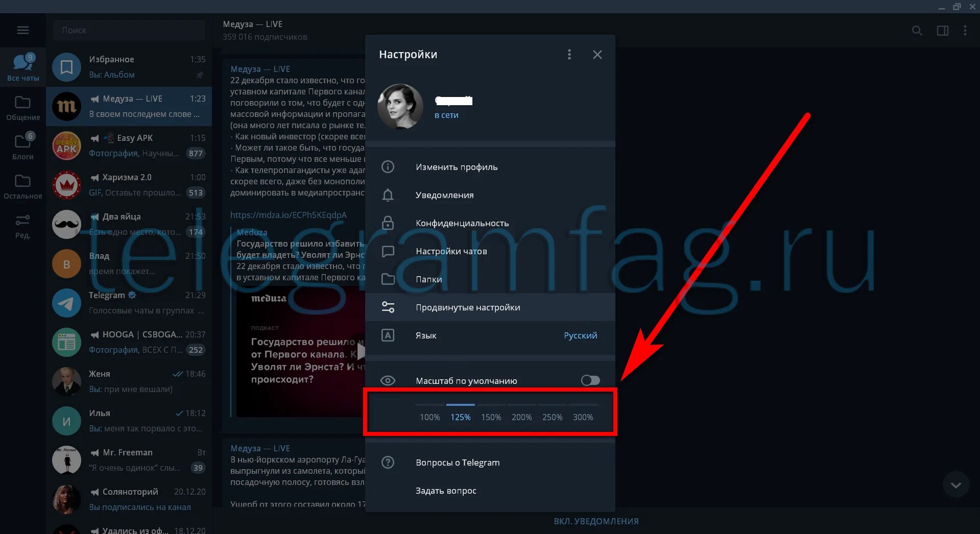Open Настройки чатов
The image size is (980, 534).
tap(490, 251)
